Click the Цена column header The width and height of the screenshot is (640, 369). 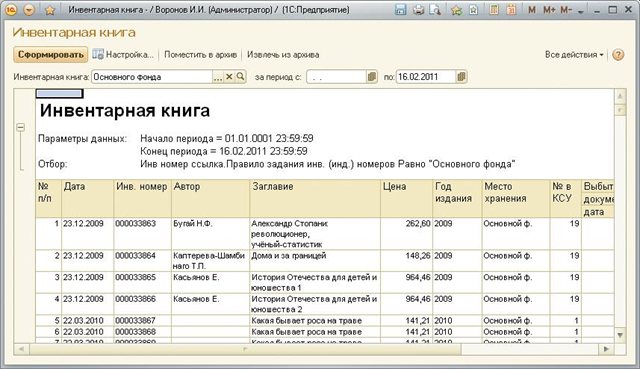click(407, 198)
